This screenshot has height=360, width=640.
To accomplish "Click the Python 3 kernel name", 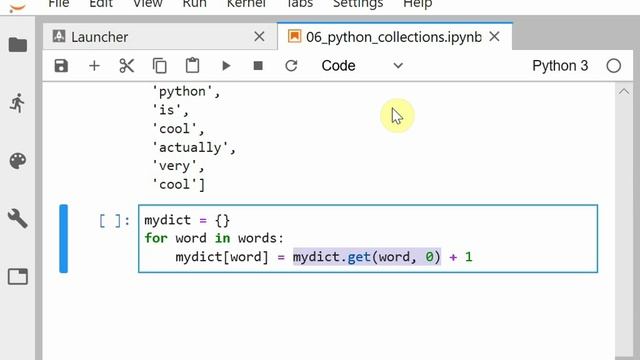I will click(560, 66).
